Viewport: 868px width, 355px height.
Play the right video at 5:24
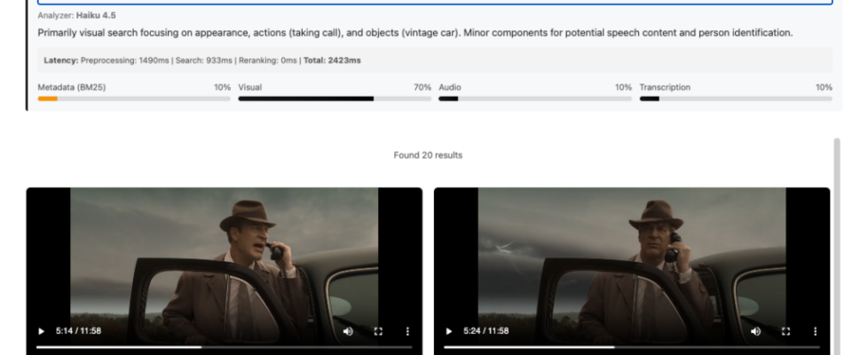click(449, 331)
